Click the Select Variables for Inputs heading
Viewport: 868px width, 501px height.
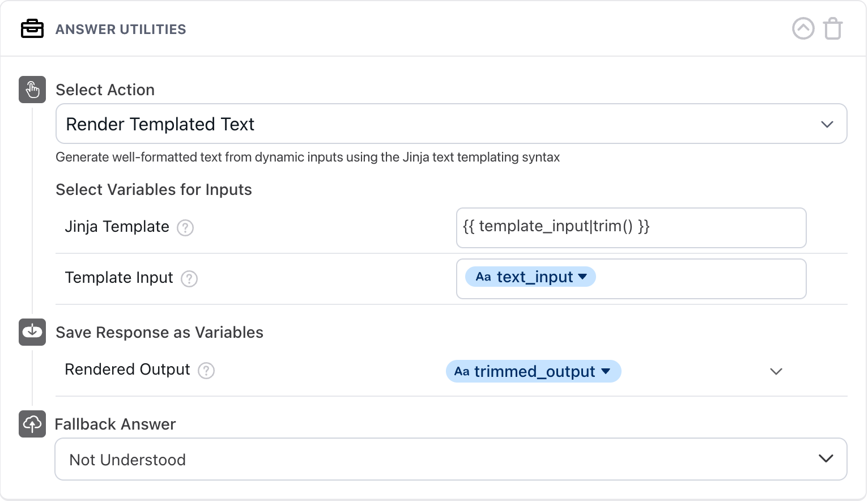(154, 189)
